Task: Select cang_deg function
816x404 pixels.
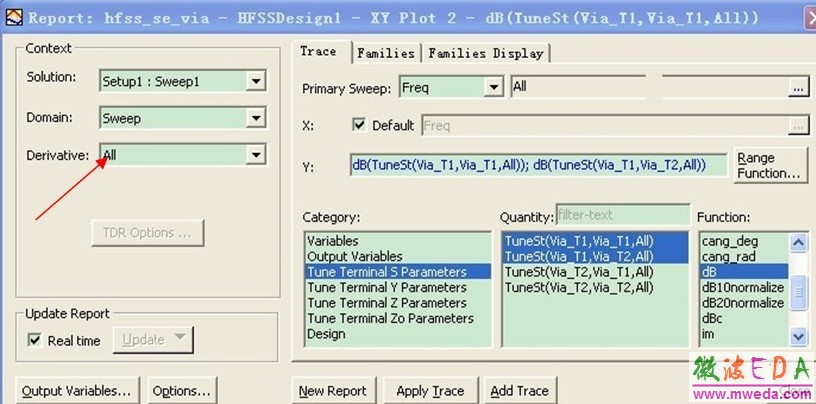Action: tap(744, 241)
